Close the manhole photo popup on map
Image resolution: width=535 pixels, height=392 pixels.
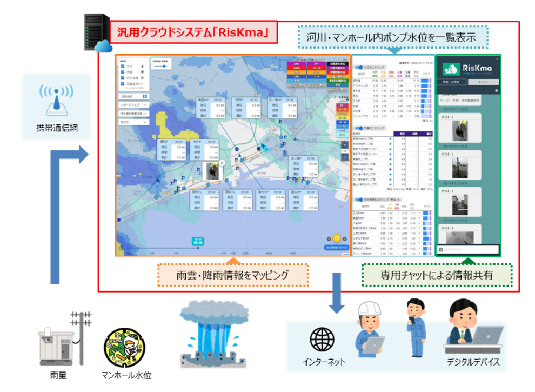[x=222, y=163]
